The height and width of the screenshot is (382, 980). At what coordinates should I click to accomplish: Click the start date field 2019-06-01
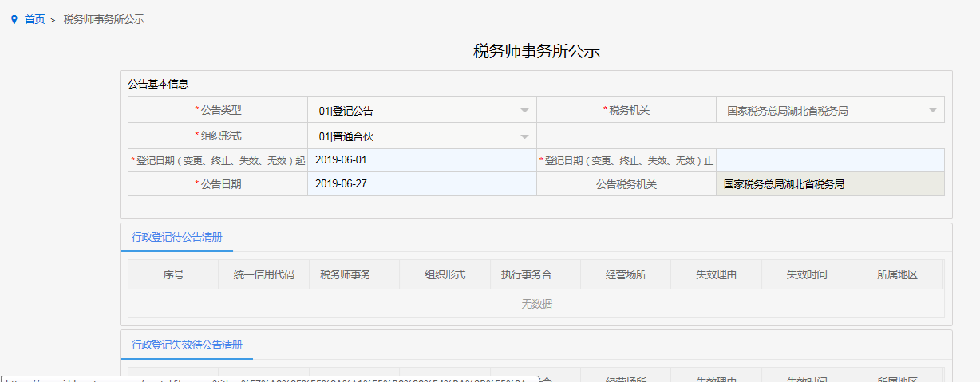[422, 160]
